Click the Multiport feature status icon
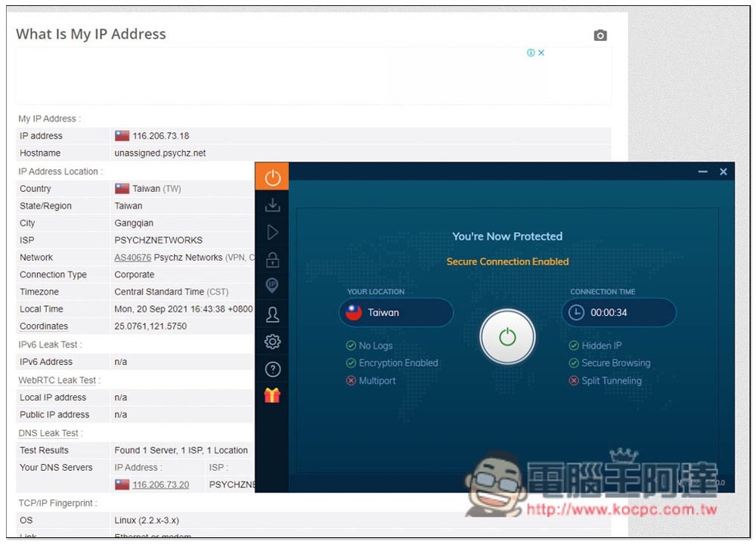The width and height of the screenshot is (756, 544). [x=351, y=381]
